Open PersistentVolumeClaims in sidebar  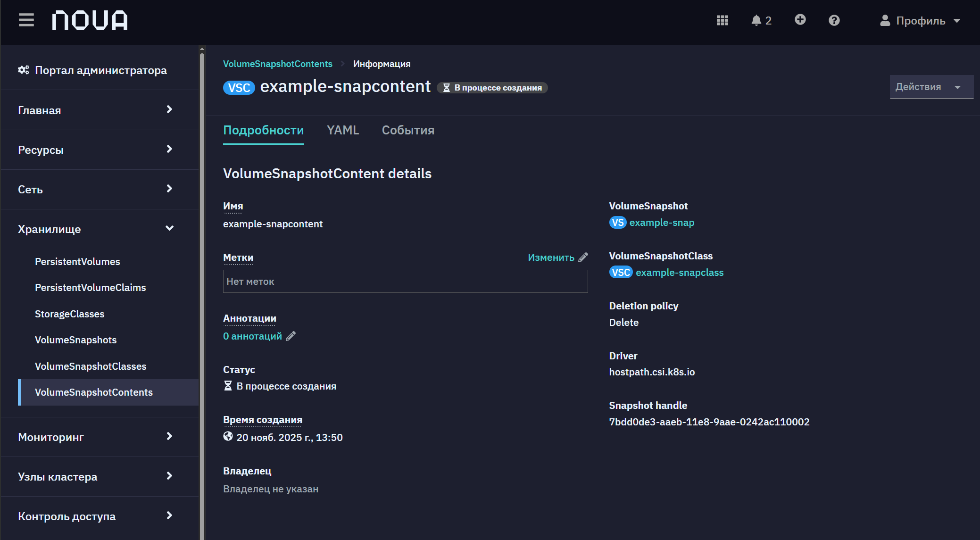[x=90, y=287]
